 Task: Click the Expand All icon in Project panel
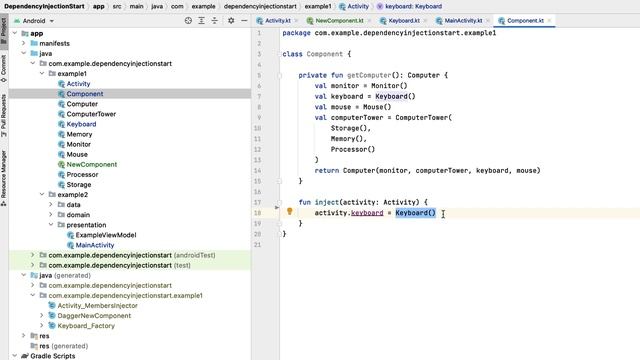point(202,20)
